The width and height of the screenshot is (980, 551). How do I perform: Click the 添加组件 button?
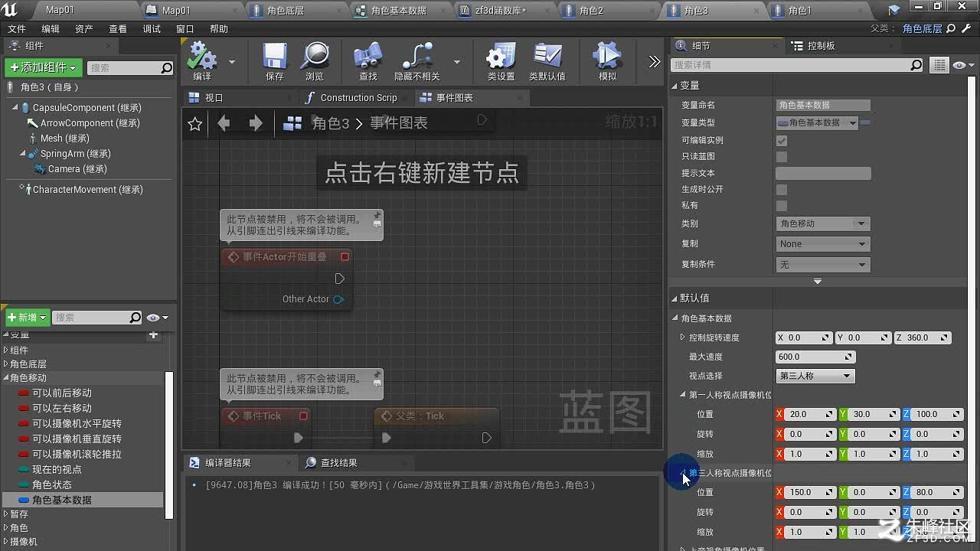[44, 68]
